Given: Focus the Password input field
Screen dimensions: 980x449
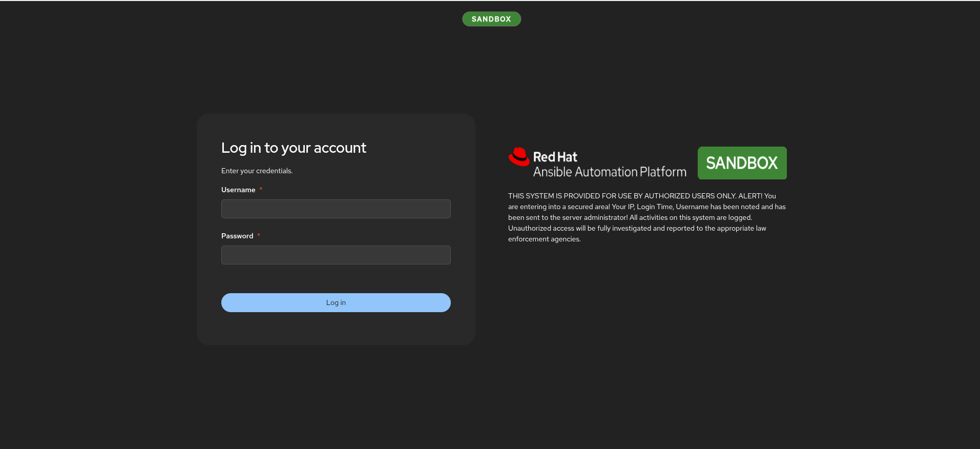Looking at the screenshot, I should (x=336, y=255).
